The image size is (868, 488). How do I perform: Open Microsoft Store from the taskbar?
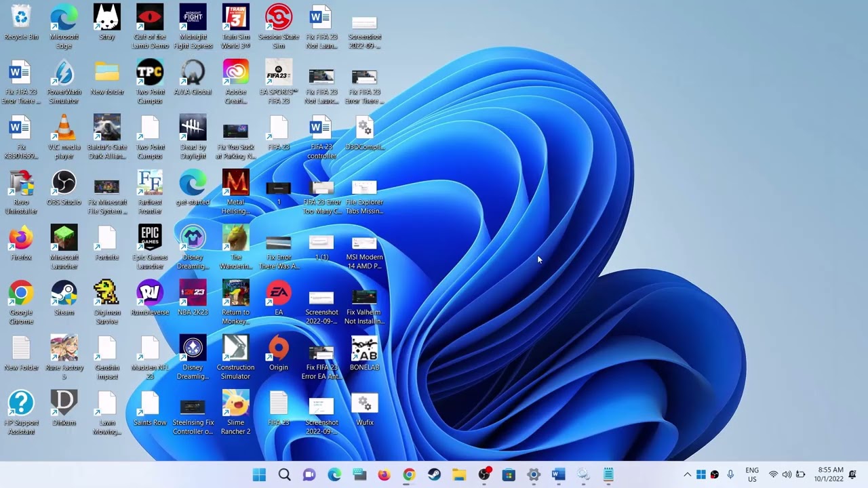pos(509,475)
